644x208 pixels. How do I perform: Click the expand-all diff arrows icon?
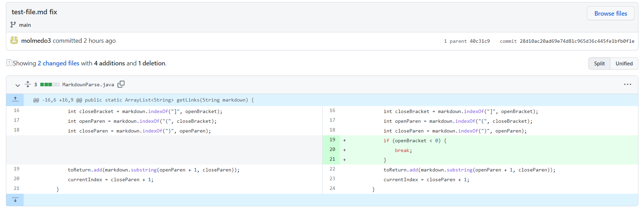point(28,84)
